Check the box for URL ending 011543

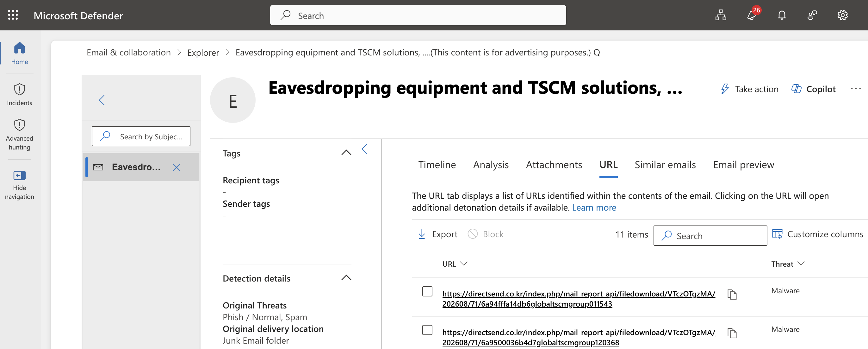(x=427, y=291)
